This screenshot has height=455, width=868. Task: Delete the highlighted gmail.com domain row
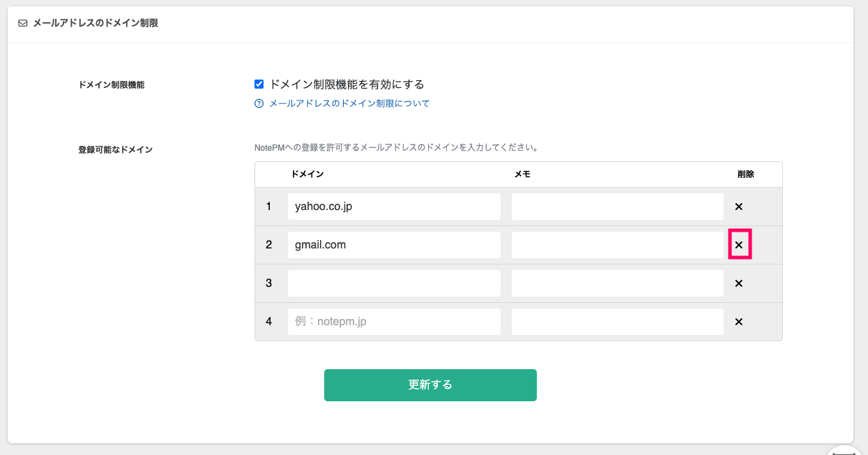point(738,244)
